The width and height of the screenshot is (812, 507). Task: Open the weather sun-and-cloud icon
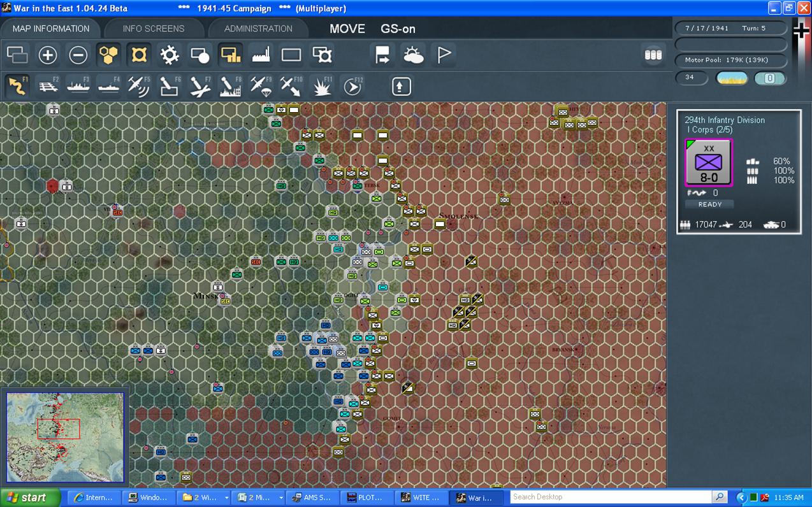[x=414, y=55]
